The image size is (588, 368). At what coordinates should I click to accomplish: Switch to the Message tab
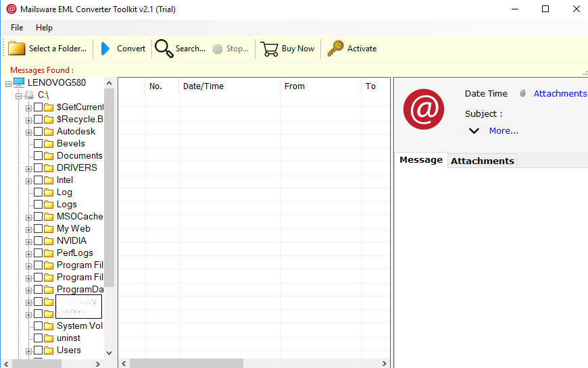pyautogui.click(x=421, y=160)
